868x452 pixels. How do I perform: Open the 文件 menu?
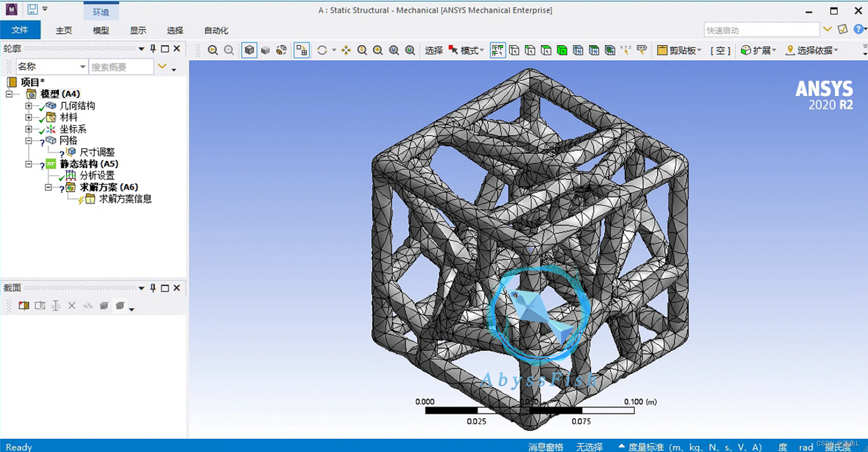pos(20,30)
